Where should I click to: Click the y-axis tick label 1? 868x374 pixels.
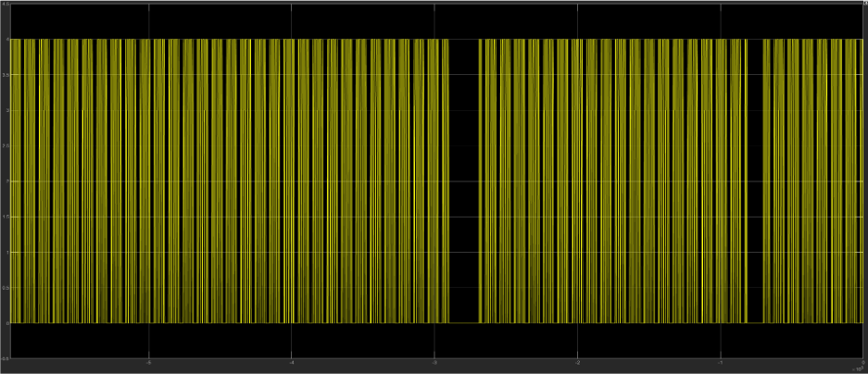(x=6, y=252)
